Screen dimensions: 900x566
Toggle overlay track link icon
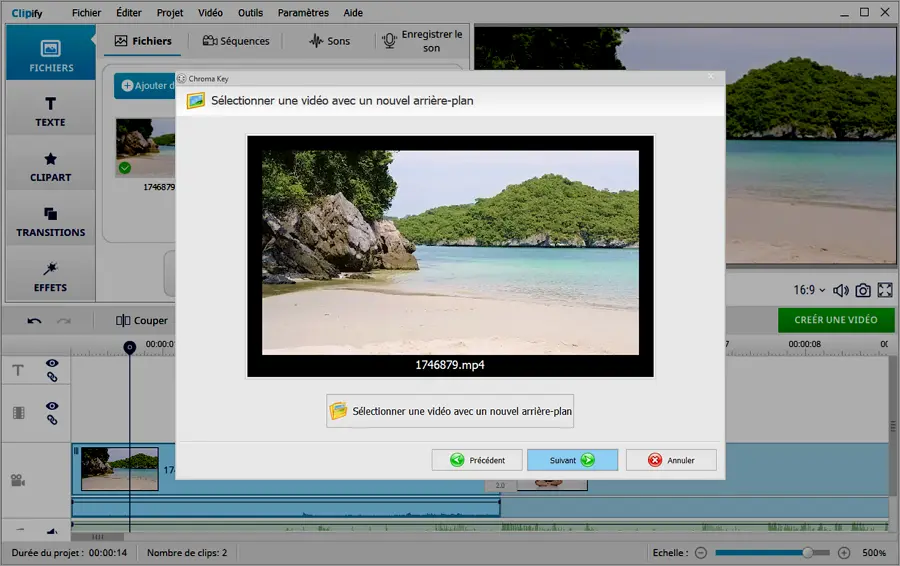[52, 420]
